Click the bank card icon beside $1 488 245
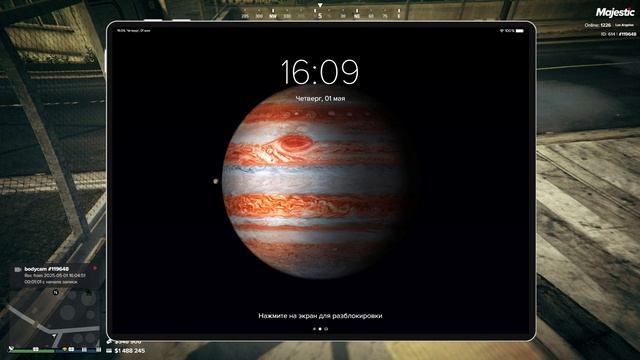640x360 pixels. click(109, 351)
